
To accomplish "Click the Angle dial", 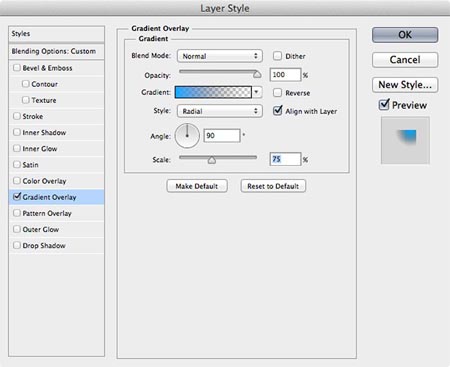I will click(x=187, y=136).
